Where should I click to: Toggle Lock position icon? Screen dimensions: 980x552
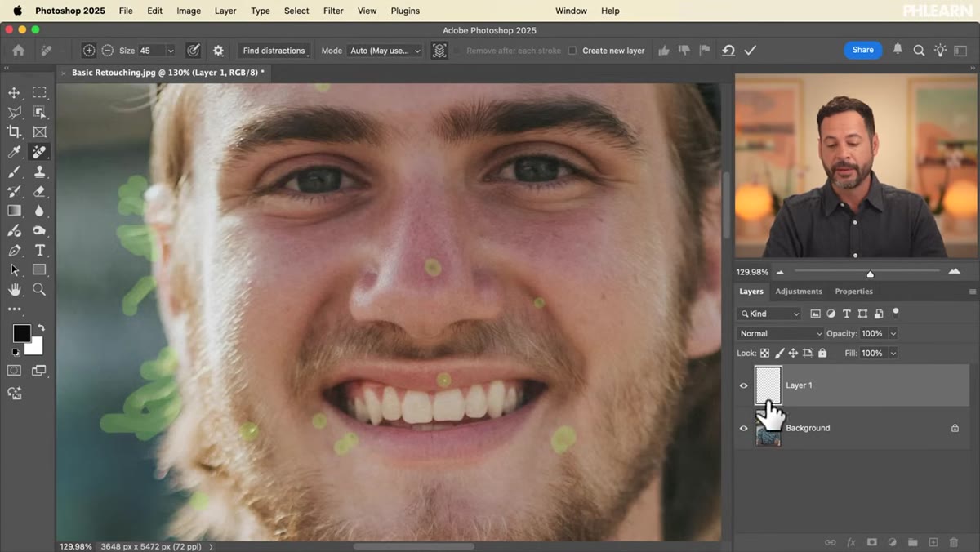[x=794, y=353]
